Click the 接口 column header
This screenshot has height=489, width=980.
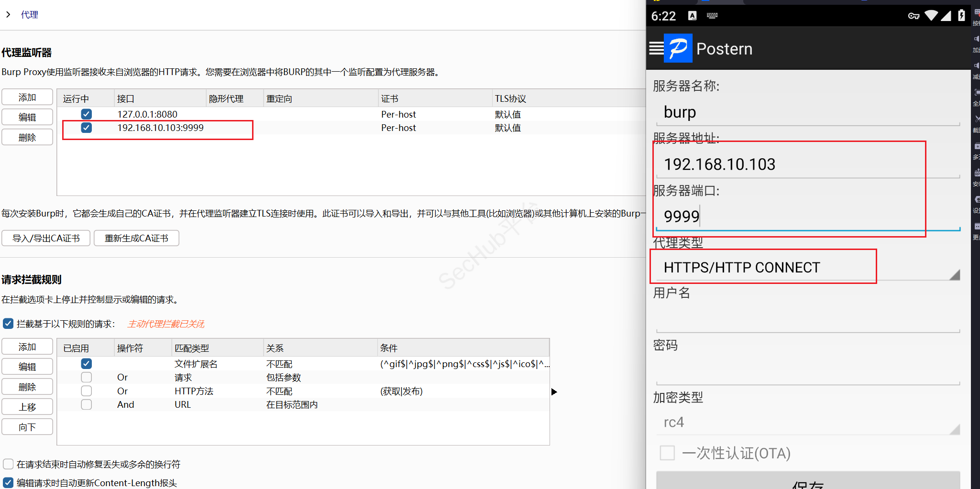coord(160,98)
